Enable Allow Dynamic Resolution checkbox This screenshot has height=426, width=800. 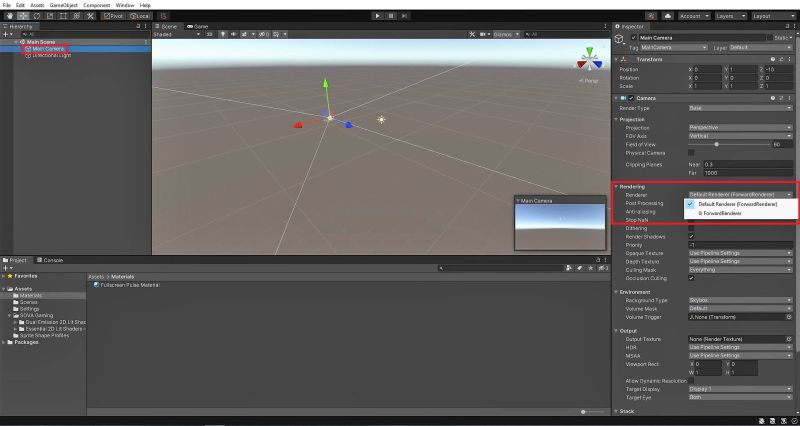tap(691, 381)
